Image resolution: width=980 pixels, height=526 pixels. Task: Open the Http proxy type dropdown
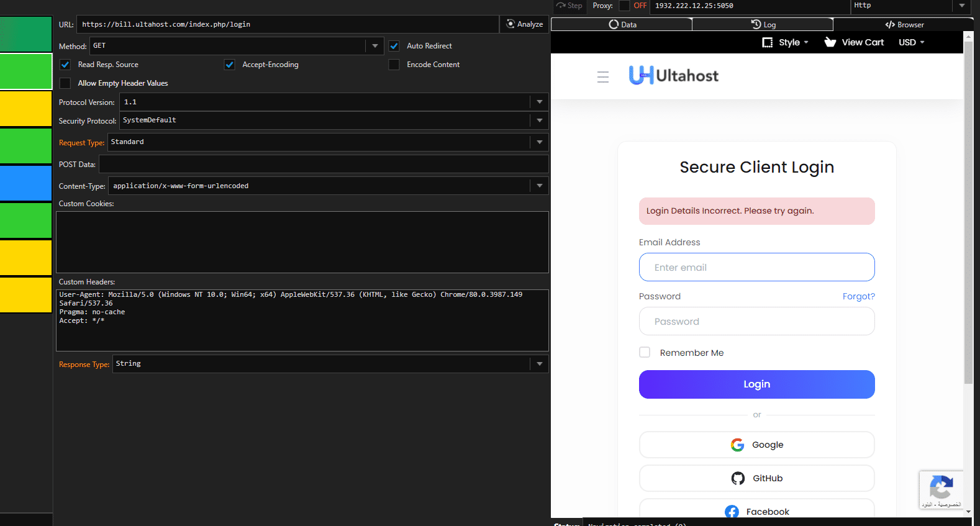[x=961, y=6]
